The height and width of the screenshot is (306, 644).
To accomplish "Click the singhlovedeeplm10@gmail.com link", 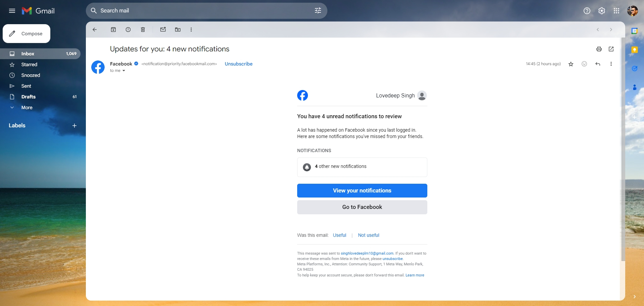I will (367, 253).
